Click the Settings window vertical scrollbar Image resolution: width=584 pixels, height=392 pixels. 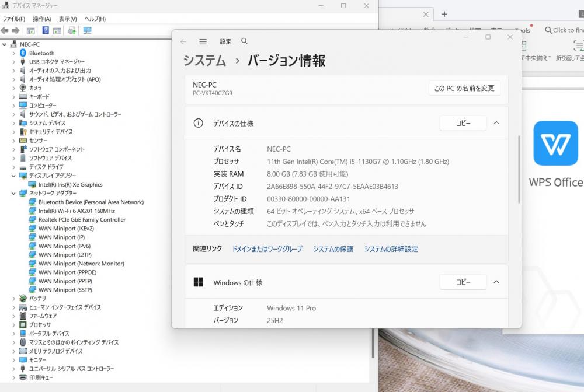tap(519, 169)
